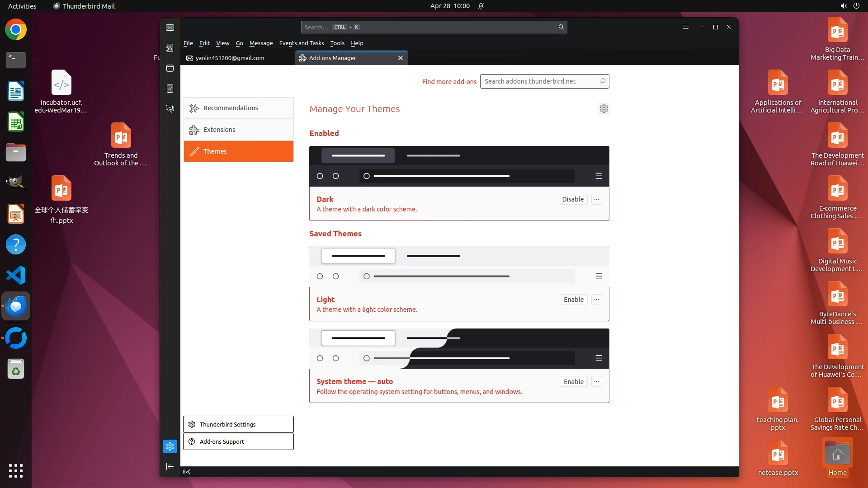Open Thunderbird Settings button
This screenshot has height=488, width=868.
[x=238, y=424]
